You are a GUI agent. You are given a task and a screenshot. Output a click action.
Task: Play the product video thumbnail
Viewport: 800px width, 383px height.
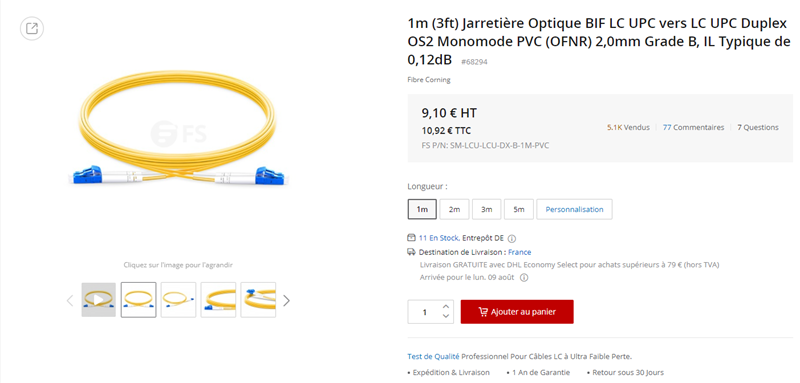[x=98, y=300]
